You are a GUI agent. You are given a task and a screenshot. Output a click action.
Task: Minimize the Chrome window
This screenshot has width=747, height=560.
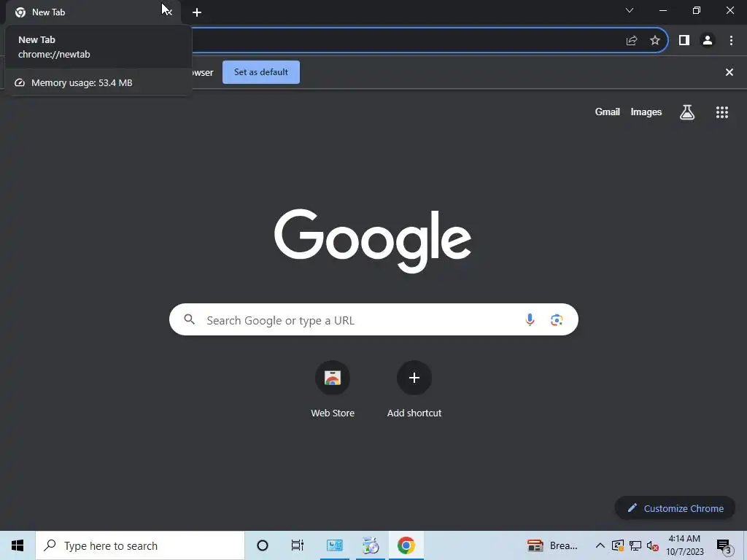click(x=662, y=10)
